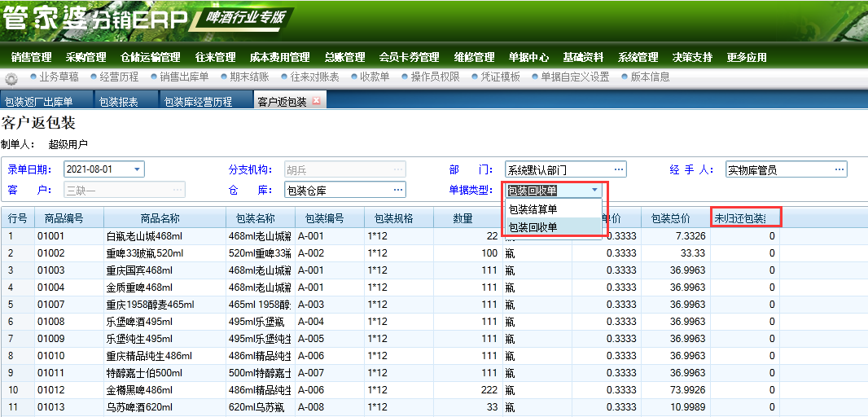
Task: Click the 包装总价 column header
Action: coord(675,218)
